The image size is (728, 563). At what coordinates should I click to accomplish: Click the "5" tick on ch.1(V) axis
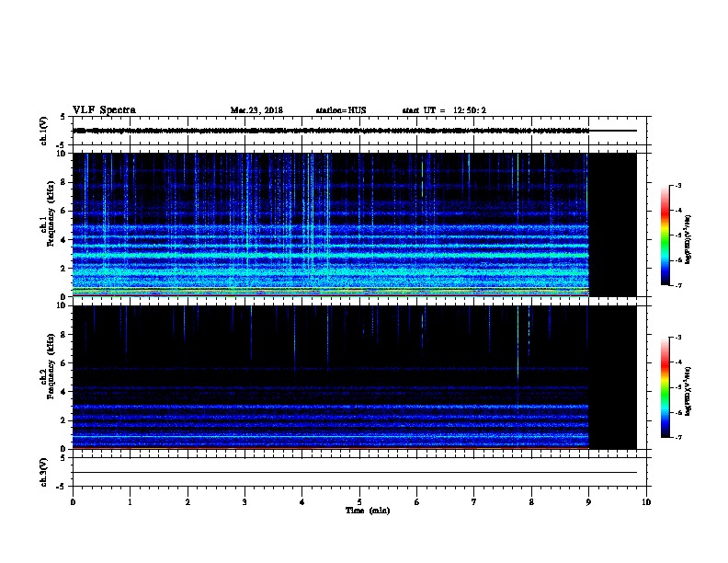[x=63, y=117]
